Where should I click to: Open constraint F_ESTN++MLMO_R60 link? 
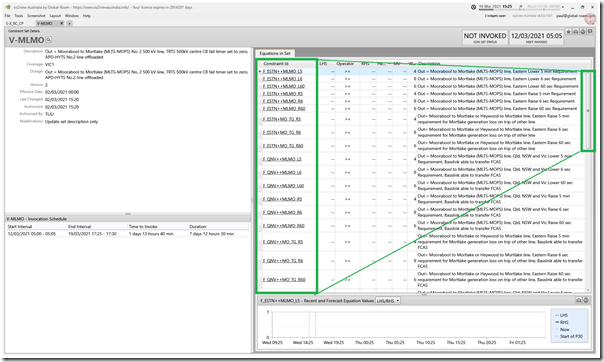284,109
